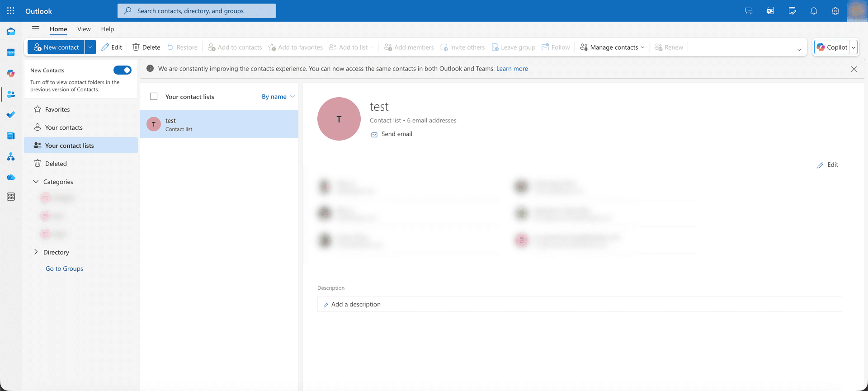Open the Teams chat icon in header

(x=749, y=11)
